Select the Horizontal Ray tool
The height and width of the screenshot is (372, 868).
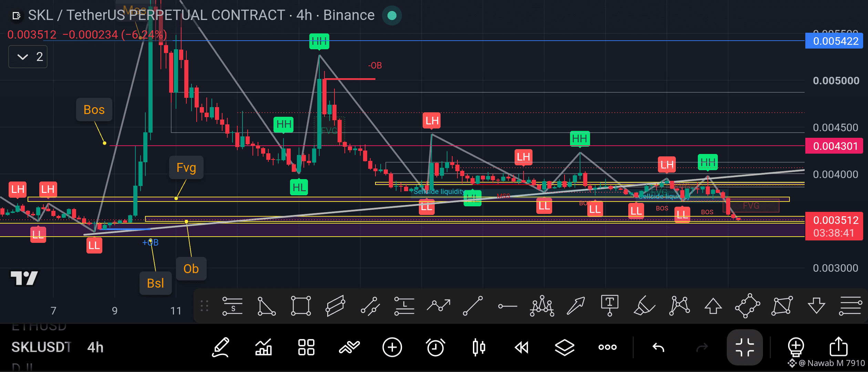click(507, 306)
